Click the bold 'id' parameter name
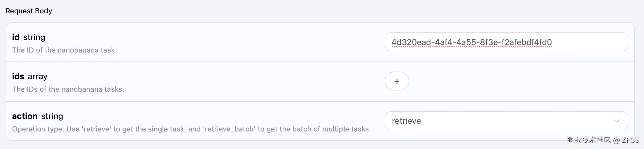Image resolution: width=644 pixels, height=149 pixels. (x=16, y=37)
